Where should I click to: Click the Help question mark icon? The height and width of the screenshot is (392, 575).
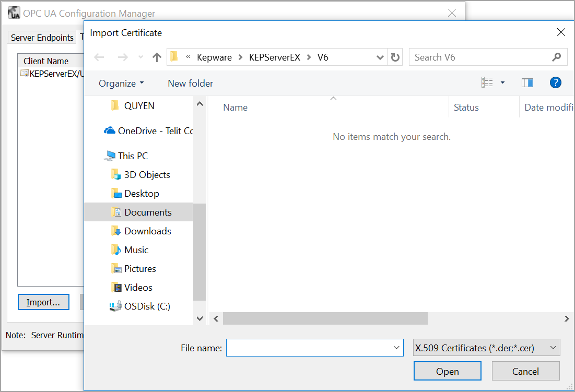coord(555,83)
